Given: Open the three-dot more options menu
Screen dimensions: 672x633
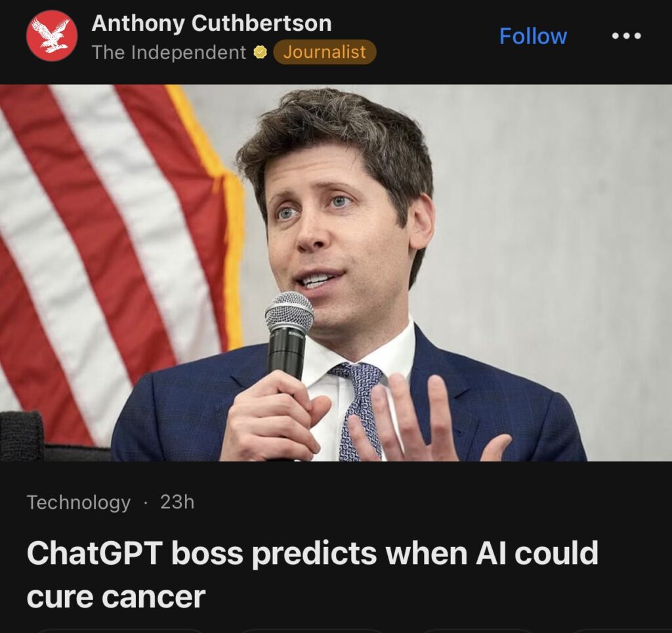Looking at the screenshot, I should tap(626, 36).
